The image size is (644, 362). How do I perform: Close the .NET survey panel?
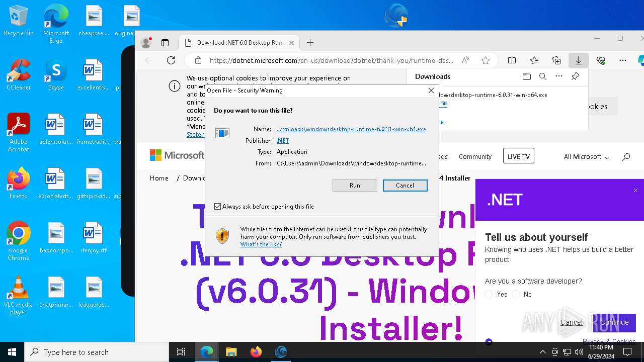[x=635, y=190]
